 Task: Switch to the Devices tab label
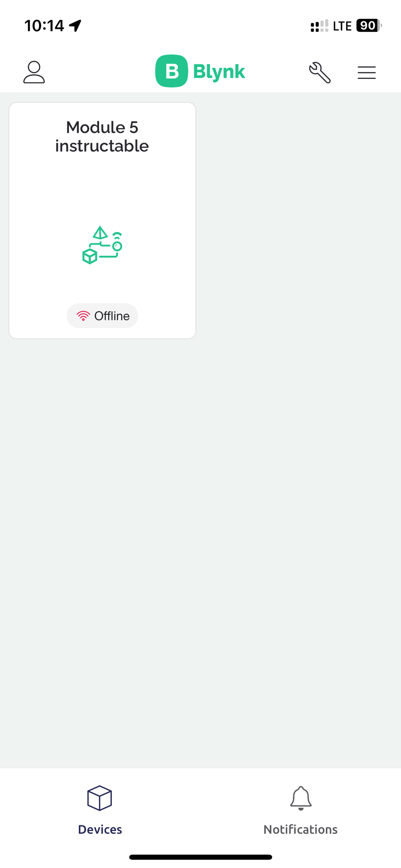tap(100, 829)
